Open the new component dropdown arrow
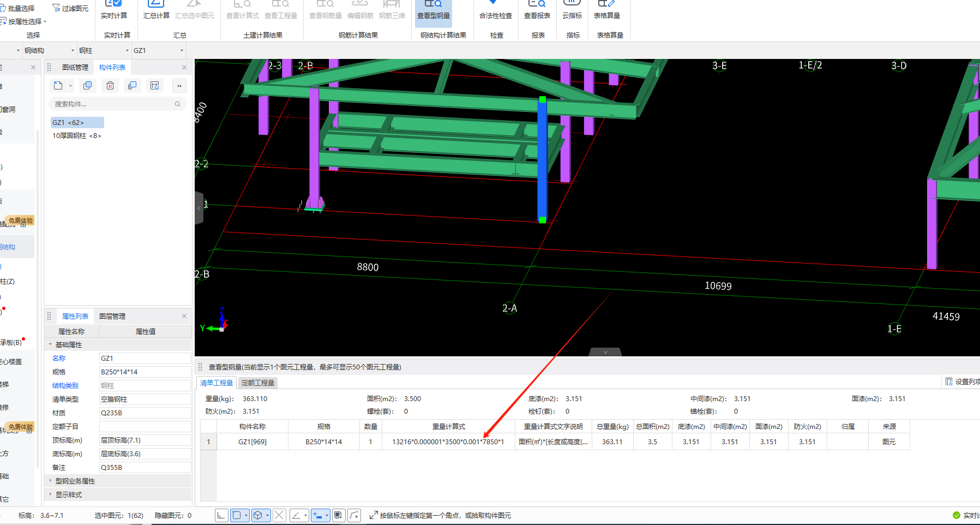The height and width of the screenshot is (525, 980). pos(70,86)
